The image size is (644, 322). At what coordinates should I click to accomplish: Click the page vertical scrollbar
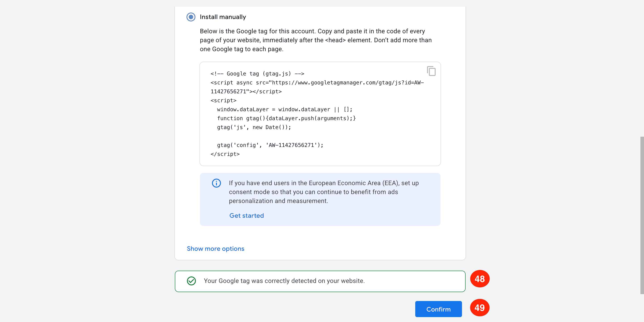(642, 215)
